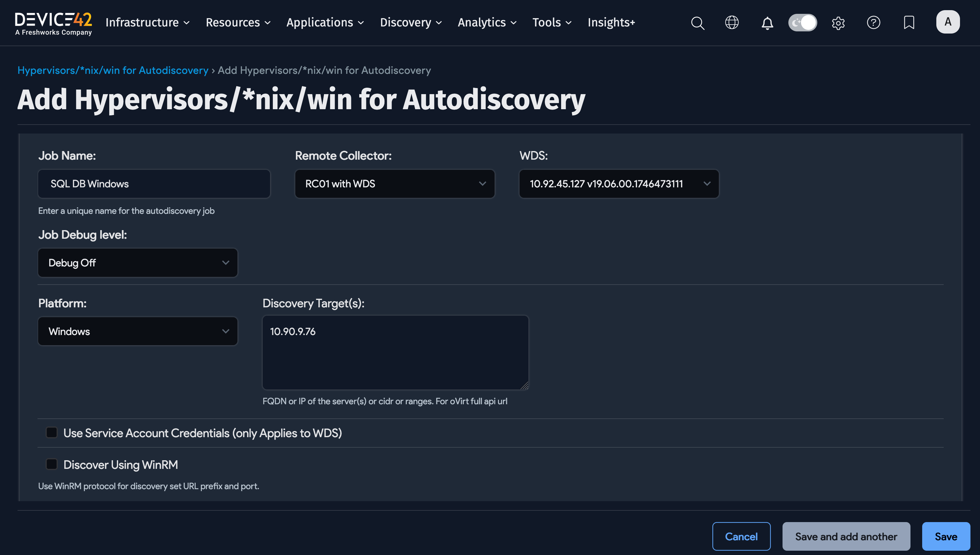Enable Use Service Account Credentials
The image size is (980, 555).
tap(51, 432)
